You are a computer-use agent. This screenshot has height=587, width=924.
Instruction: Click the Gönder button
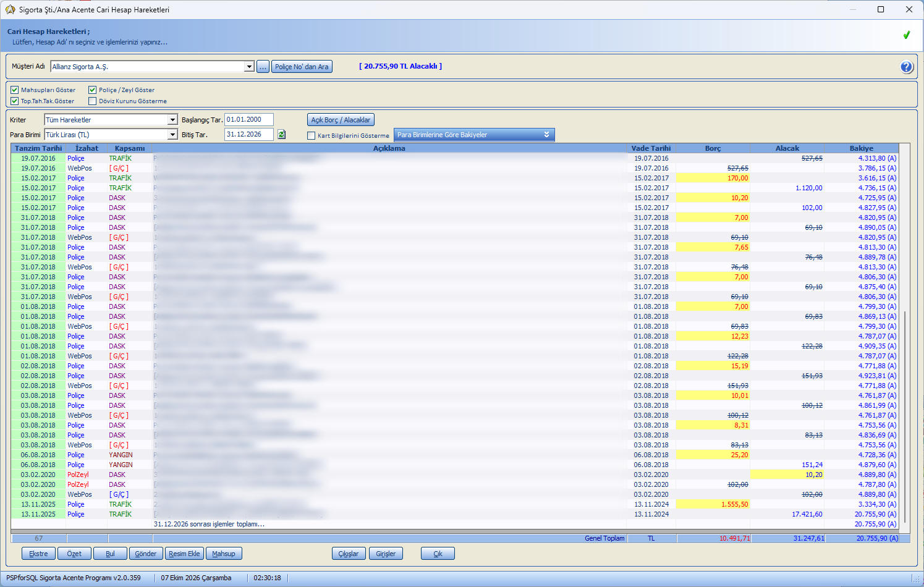(146, 554)
